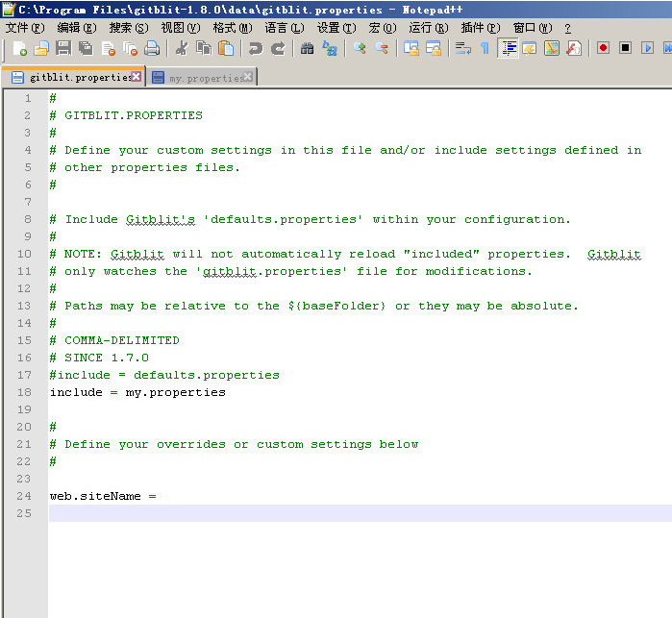672x618 pixels.
Task: Zoom in with the magnifier plus icon
Action: 360,48
